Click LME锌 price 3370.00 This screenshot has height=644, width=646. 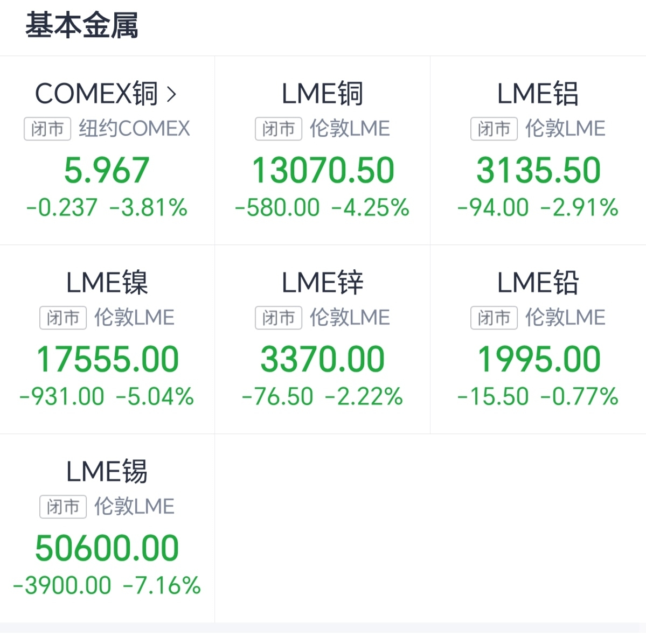coord(322,359)
